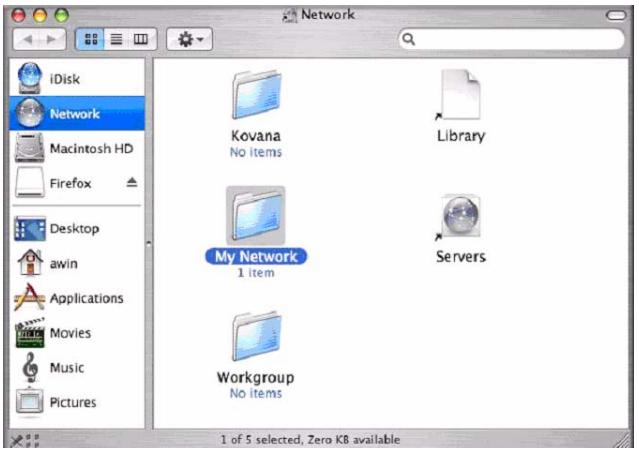Click the window corner grip handle
Viewport: 639px width, 451px height.
[621, 440]
